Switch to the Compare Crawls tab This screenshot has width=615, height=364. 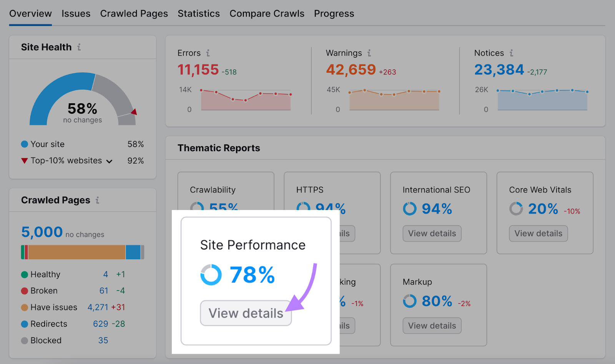pyautogui.click(x=267, y=14)
